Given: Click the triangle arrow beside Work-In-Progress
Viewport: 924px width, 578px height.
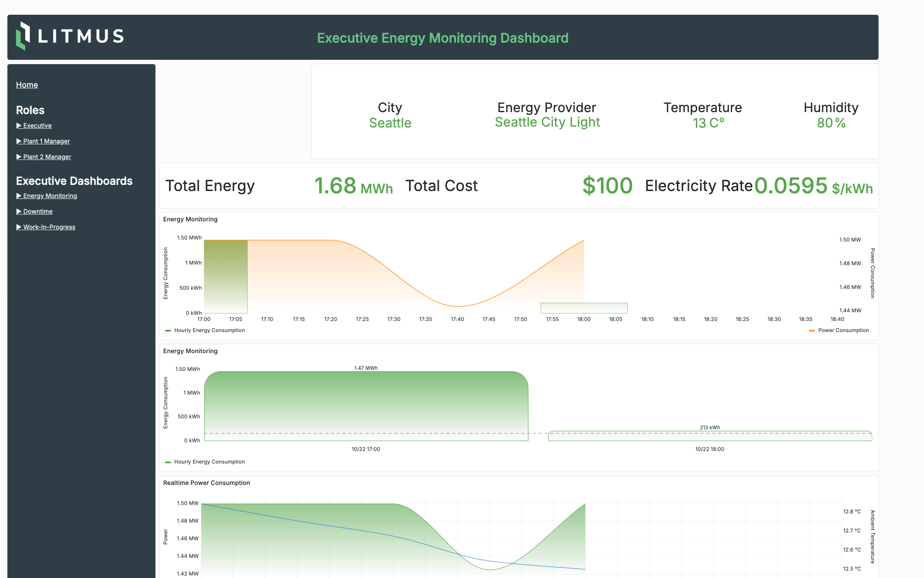Looking at the screenshot, I should (19, 227).
